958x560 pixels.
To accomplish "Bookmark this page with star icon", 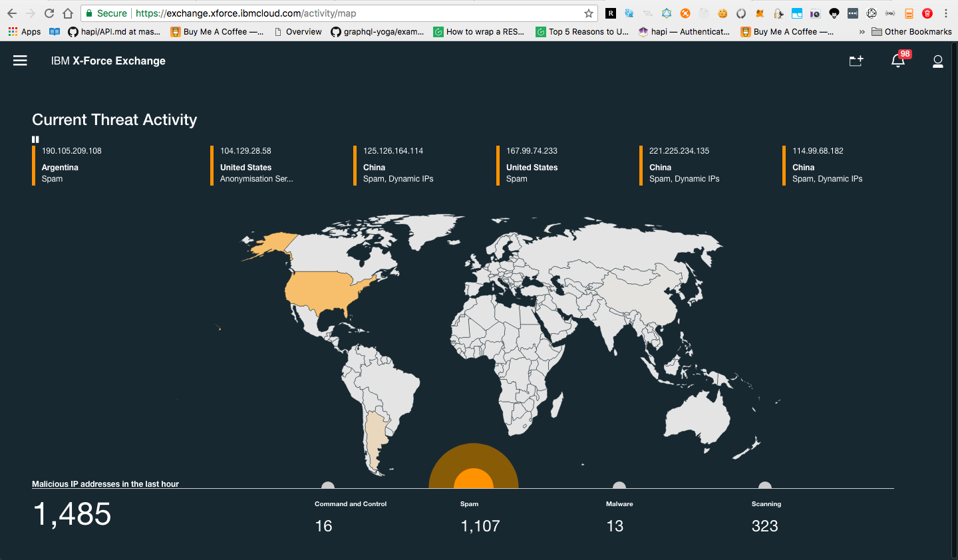I will pyautogui.click(x=589, y=13).
